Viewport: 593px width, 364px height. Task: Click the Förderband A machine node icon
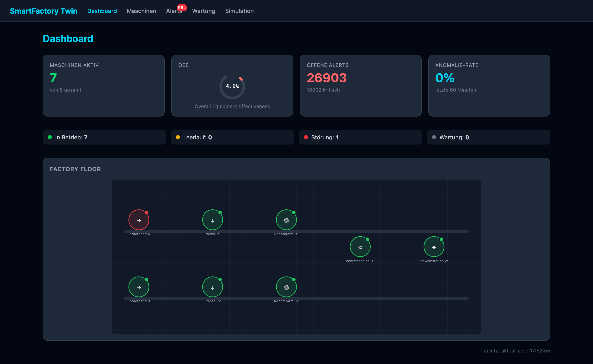[139, 220]
